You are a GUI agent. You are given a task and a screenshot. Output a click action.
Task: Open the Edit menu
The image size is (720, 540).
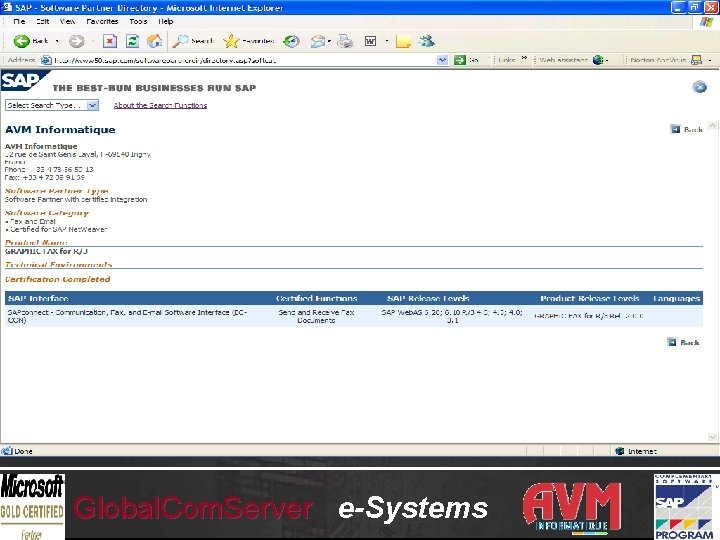click(43, 22)
